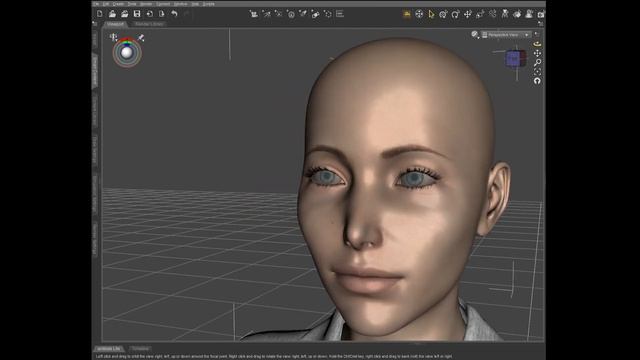Screen dimensions: 640x360
Task: Open the Create menu
Action: pos(118,4)
